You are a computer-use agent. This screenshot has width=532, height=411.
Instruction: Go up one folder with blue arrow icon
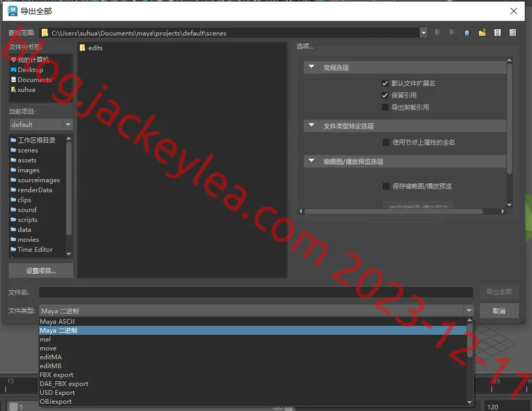pyautogui.click(x=467, y=32)
